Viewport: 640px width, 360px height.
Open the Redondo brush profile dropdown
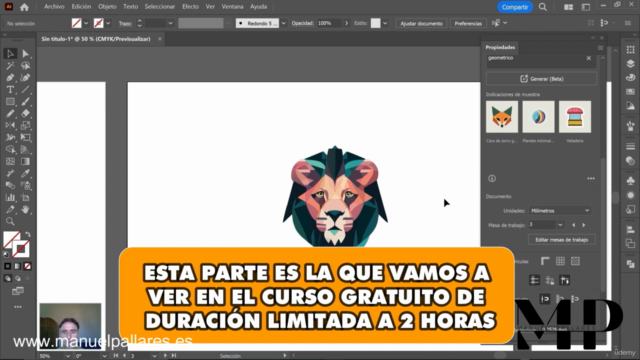click(284, 23)
